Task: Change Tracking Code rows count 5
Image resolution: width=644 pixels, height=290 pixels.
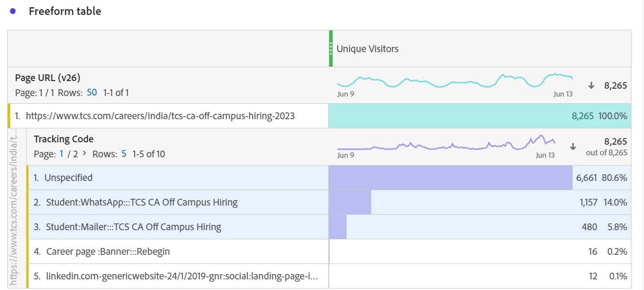Action: point(124,154)
